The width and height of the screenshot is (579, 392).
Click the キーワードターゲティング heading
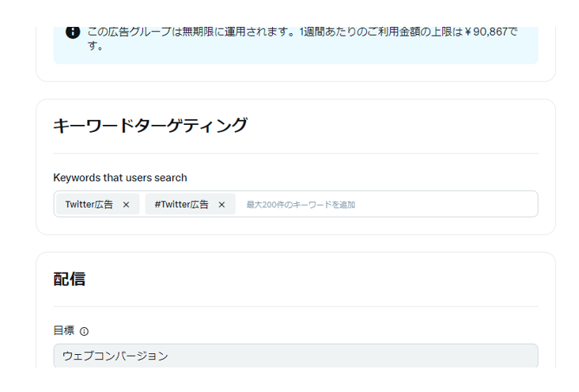click(x=150, y=126)
